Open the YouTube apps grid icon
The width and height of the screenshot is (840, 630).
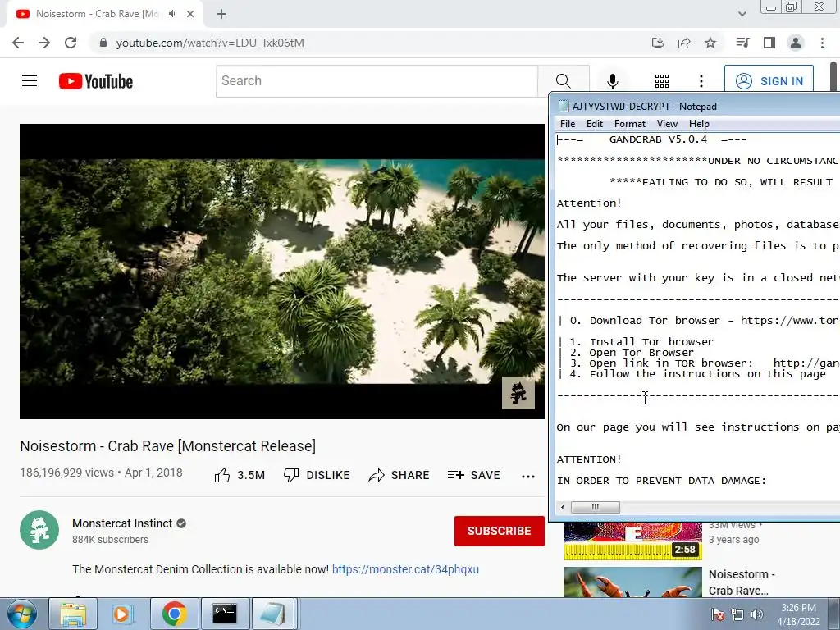point(662,81)
